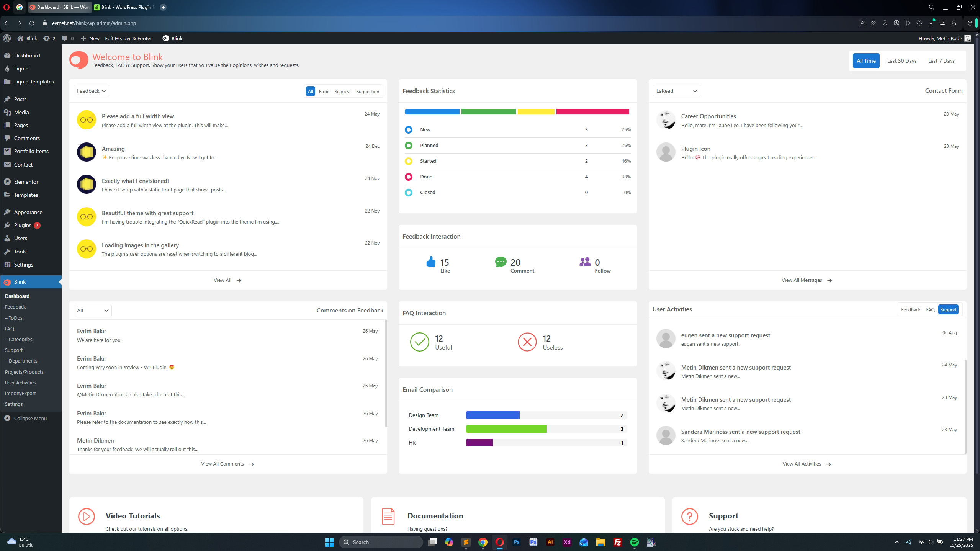Image resolution: width=980 pixels, height=551 pixels.
Task: Switch to the Last 30 Days tab
Action: pos(901,61)
